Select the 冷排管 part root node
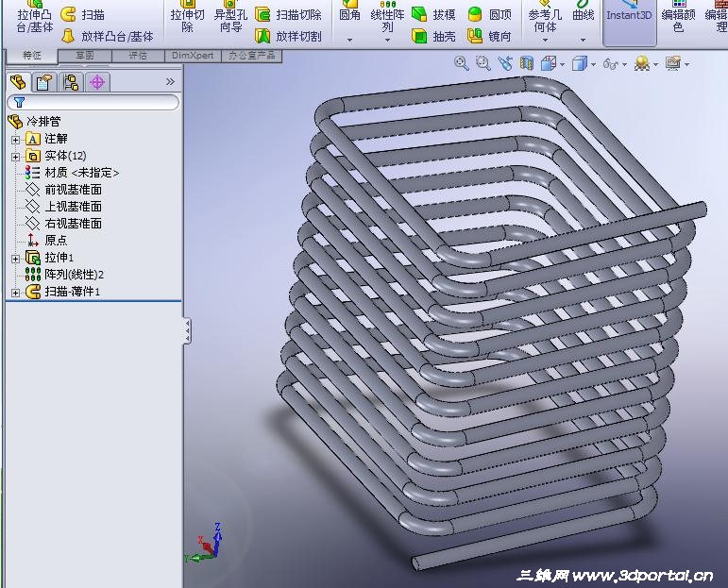728x588 pixels. tap(34, 122)
